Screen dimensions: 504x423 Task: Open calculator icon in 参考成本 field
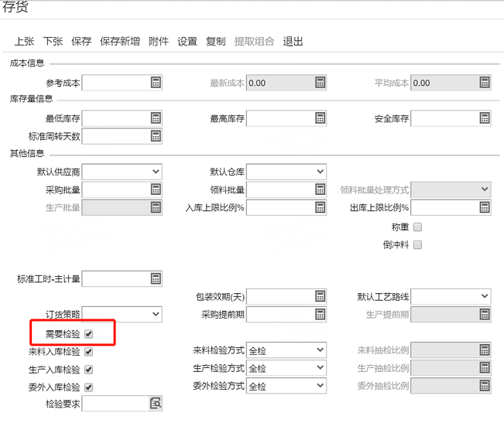156,83
